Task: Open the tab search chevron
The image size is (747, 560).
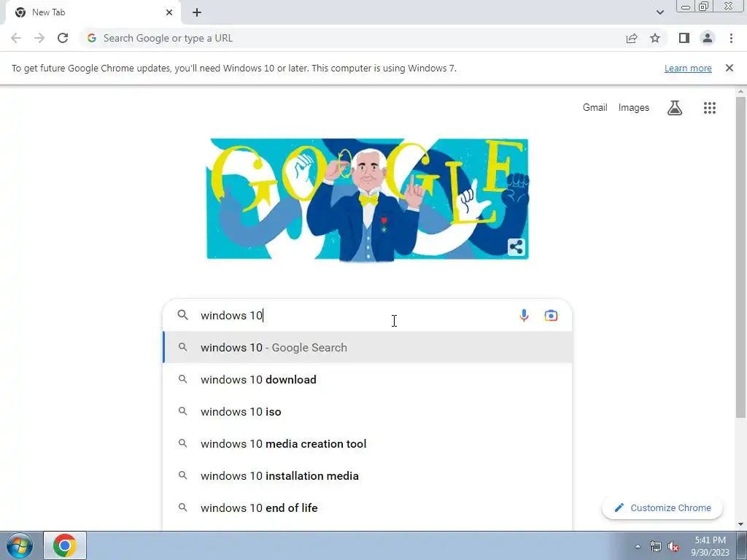Action: [659, 12]
